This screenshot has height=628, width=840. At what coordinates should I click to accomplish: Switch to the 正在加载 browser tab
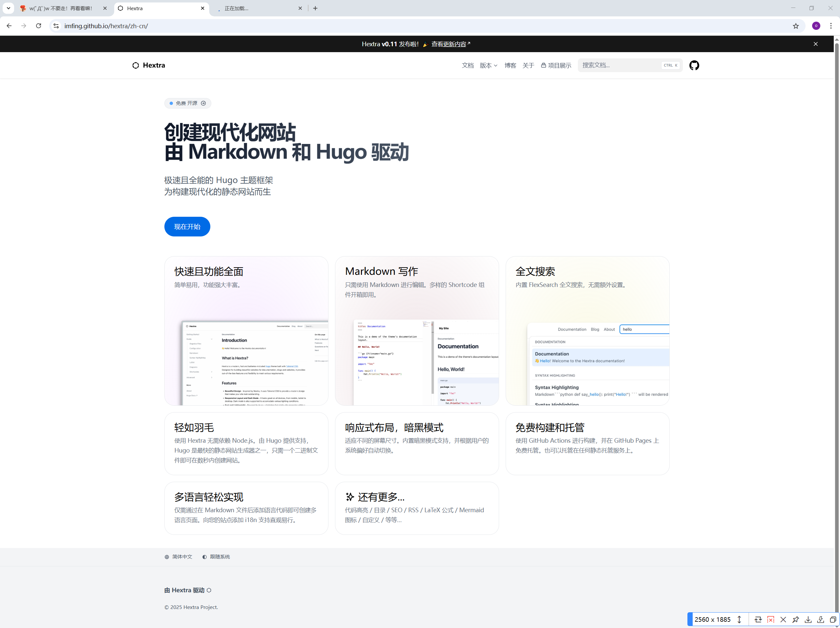[258, 8]
